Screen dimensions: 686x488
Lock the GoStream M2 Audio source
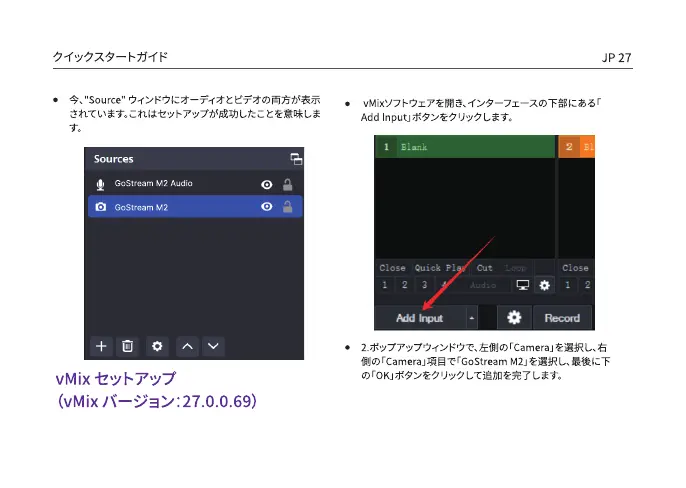[x=288, y=184]
